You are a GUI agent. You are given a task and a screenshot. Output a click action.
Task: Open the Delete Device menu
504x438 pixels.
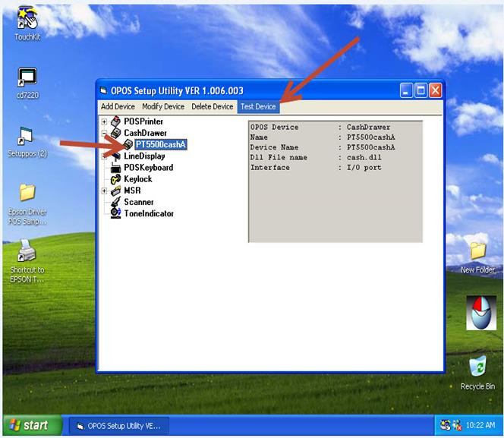coord(212,106)
